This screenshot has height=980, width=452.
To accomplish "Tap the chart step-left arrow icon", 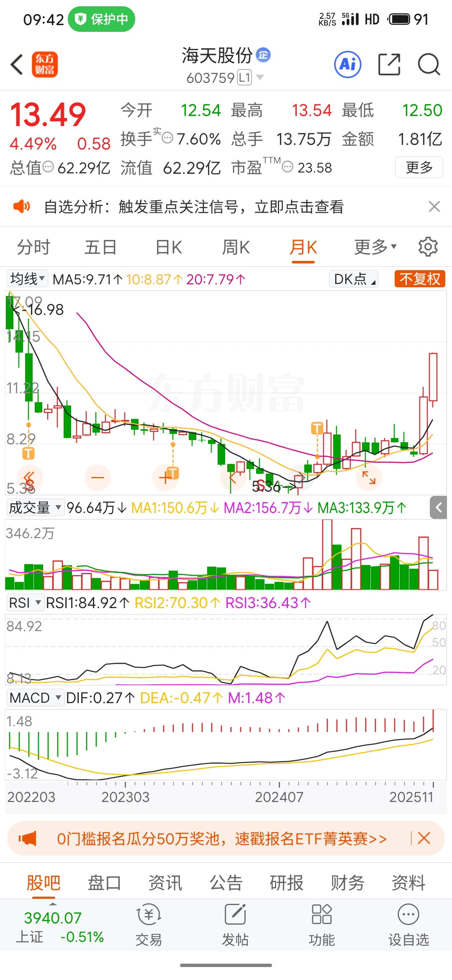I will [233, 477].
